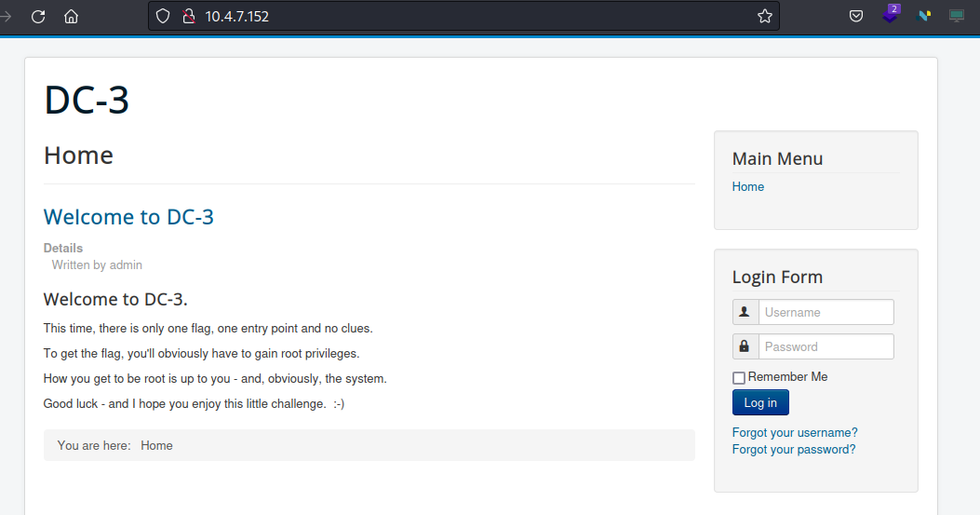This screenshot has width=980, height=515.
Task: Click the user icon beside Username field
Action: point(745,312)
